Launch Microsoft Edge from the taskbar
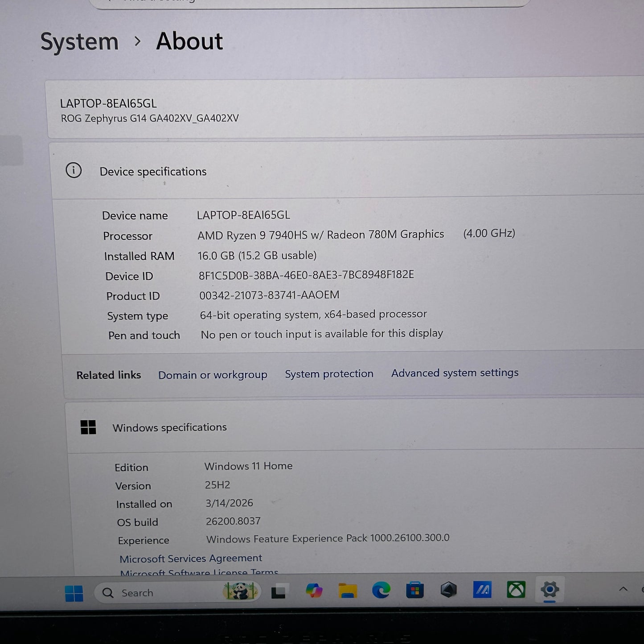This screenshot has height=644, width=644. tap(381, 592)
